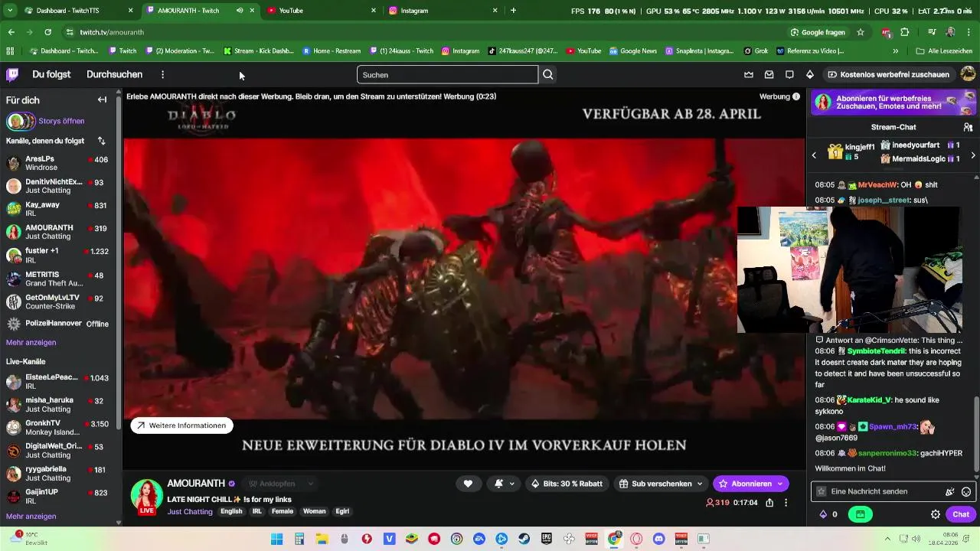Collapse the Für dich sidebar
This screenshot has width=980, height=551.
[x=102, y=99]
